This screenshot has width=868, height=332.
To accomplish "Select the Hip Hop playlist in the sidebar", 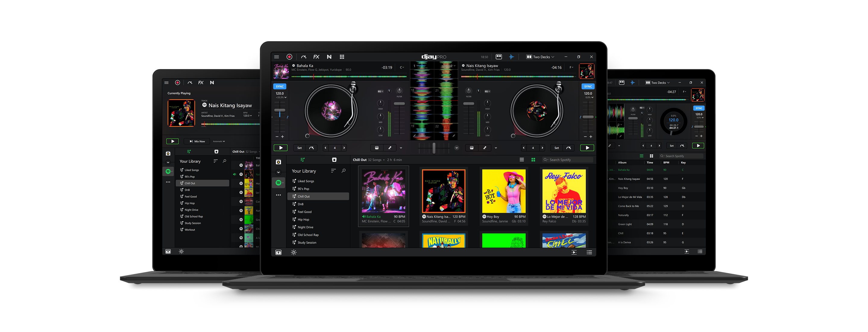I will 303,219.
